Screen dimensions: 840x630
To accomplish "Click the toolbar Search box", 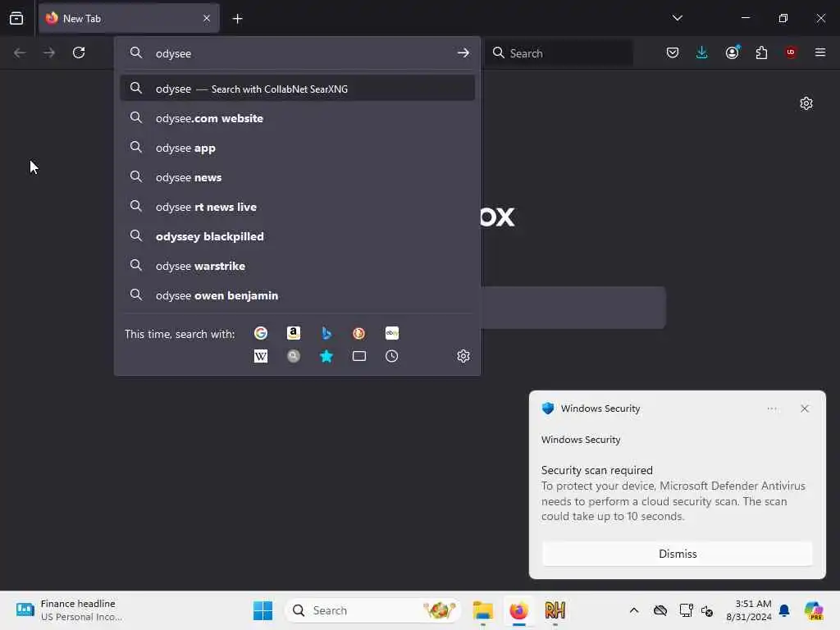I will click(x=559, y=53).
